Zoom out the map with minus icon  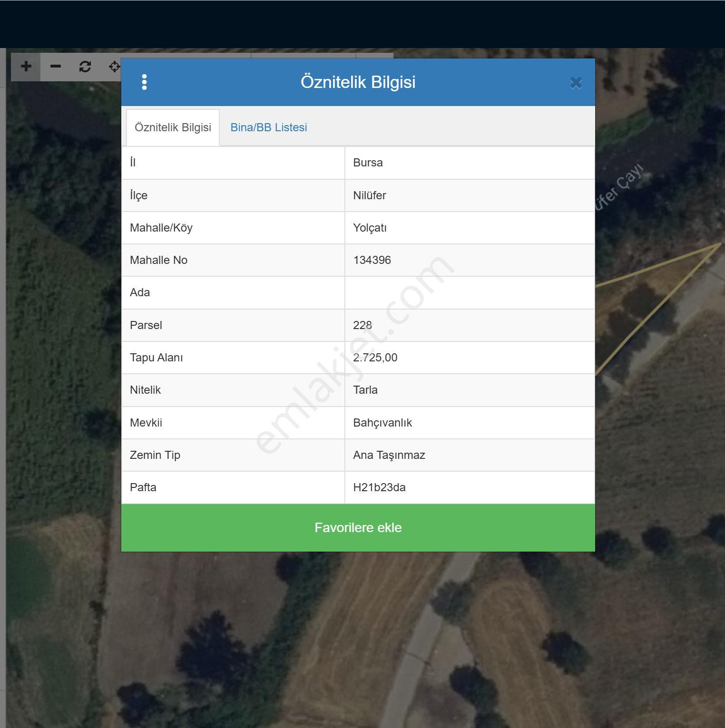(56, 67)
